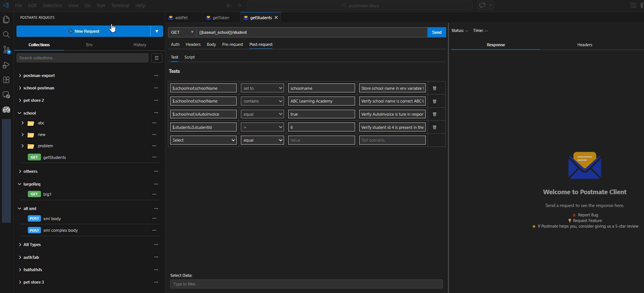Open the collections list menu icon
Screen dimensions: 644x293
coord(157,58)
